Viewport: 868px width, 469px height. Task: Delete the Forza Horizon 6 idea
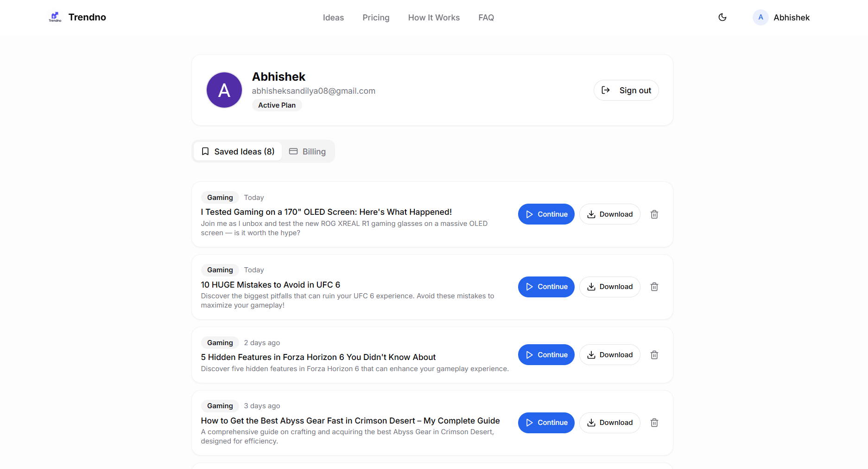pos(654,355)
